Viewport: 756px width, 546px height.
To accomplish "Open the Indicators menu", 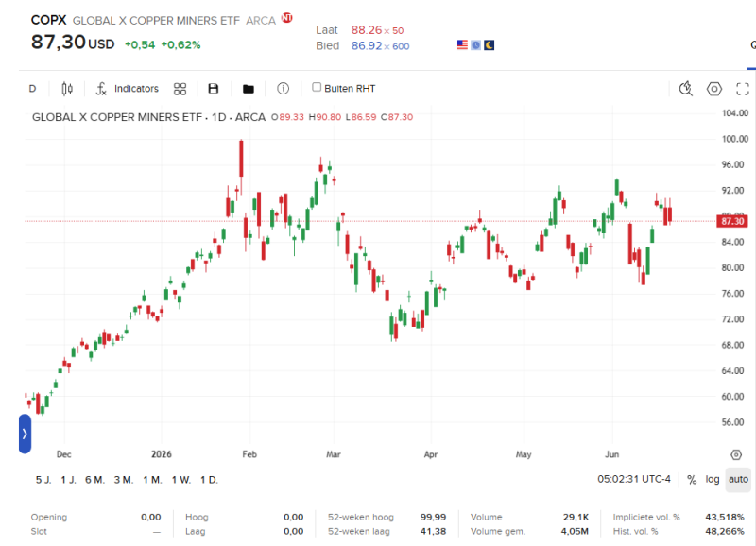I will 128,89.
